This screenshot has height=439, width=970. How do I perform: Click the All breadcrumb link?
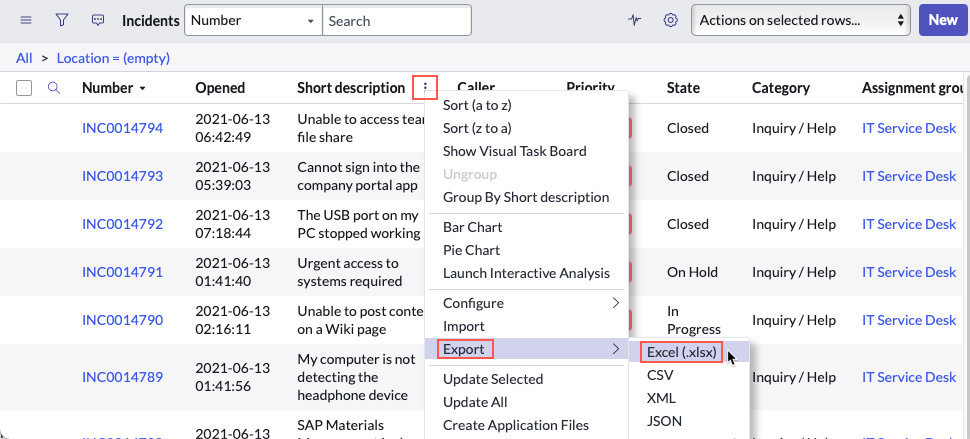pyautogui.click(x=24, y=58)
